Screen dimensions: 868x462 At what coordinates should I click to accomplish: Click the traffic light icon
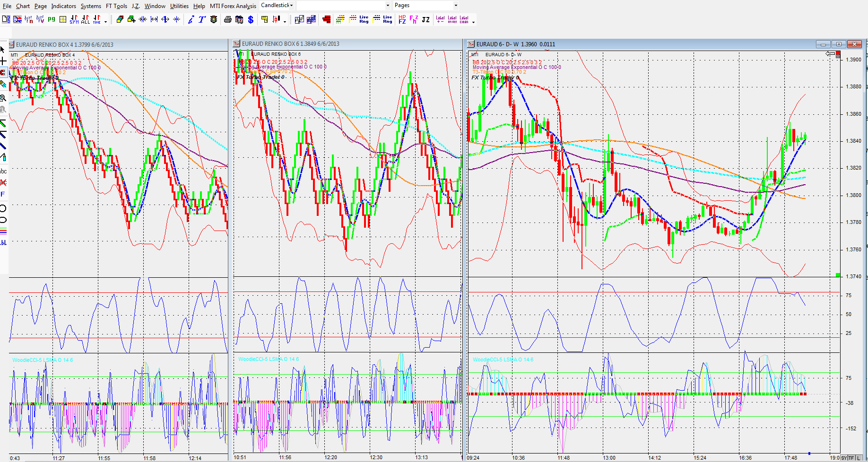(214, 19)
